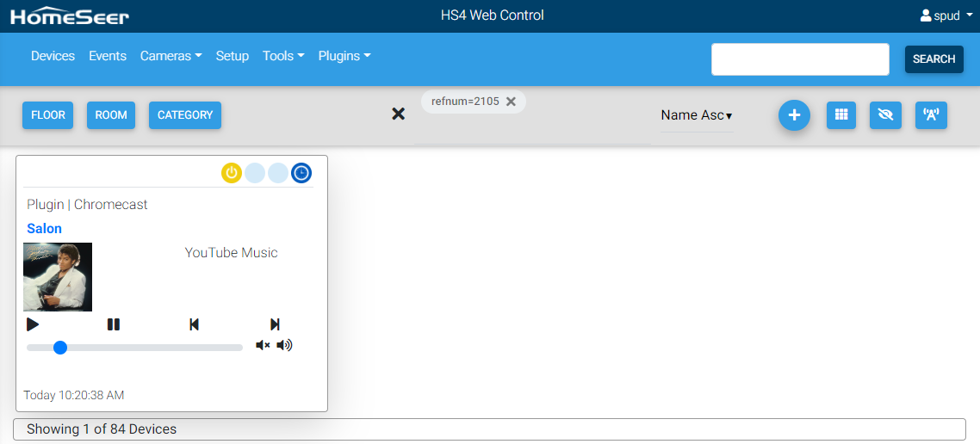The height and width of the screenshot is (444, 980).
Task: Click the antenna broadcast icon button
Action: click(930, 115)
